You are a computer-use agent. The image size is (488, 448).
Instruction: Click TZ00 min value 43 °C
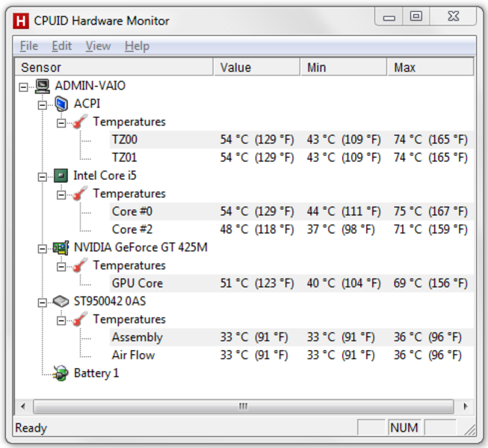coord(344,140)
